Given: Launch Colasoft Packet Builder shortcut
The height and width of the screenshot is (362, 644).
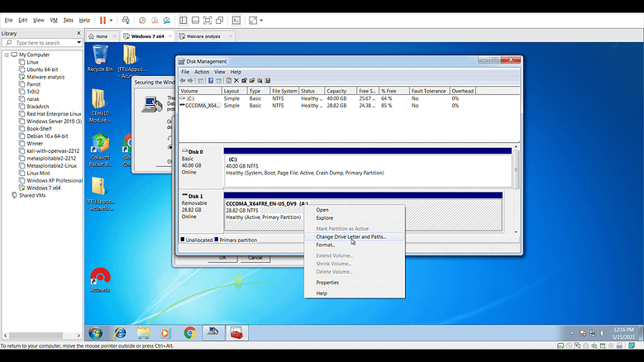Looking at the screenshot, I should pyautogui.click(x=100, y=150).
